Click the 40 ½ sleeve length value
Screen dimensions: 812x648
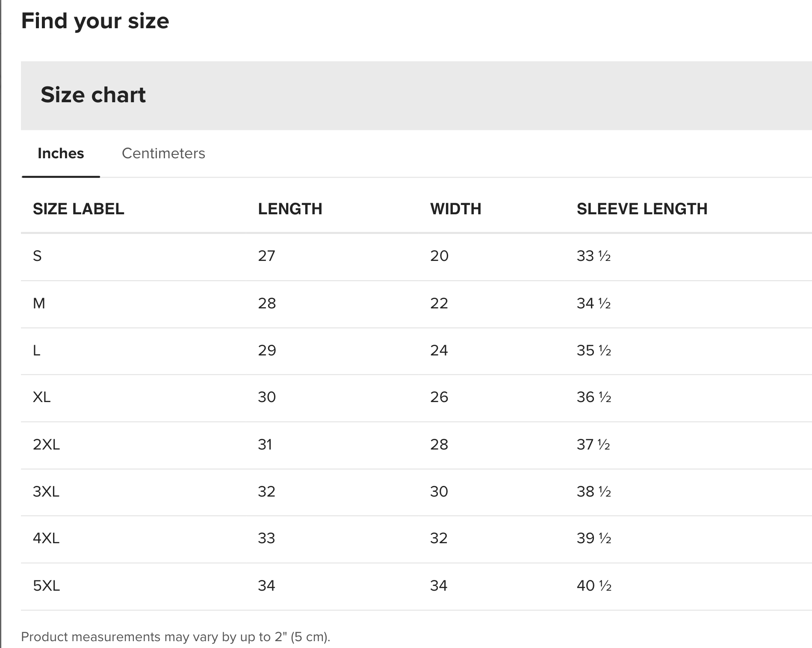coord(594,585)
